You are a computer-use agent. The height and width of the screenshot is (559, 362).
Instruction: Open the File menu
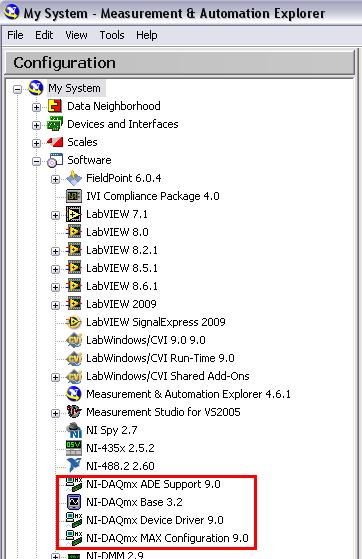coord(15,35)
